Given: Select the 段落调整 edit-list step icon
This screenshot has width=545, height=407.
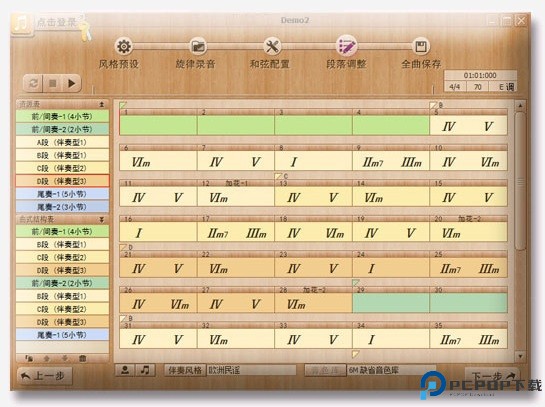Looking at the screenshot, I should pos(347,46).
